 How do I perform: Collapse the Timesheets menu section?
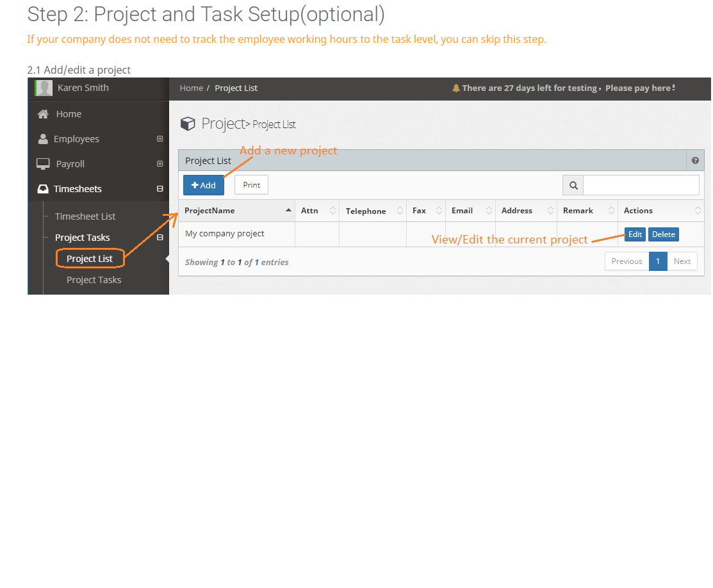pyautogui.click(x=160, y=189)
